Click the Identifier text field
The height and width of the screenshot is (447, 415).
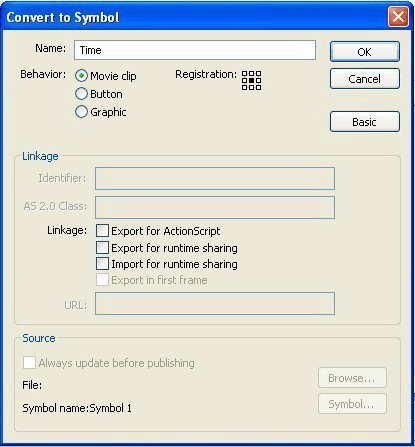[x=215, y=178]
